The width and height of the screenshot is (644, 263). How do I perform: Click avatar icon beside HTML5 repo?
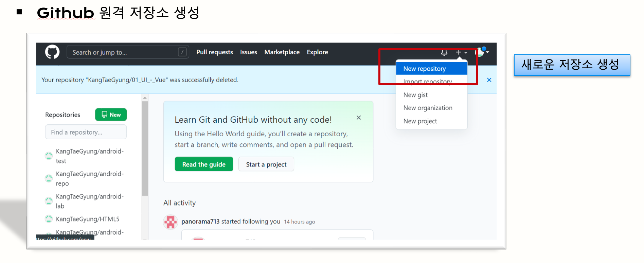(49, 219)
